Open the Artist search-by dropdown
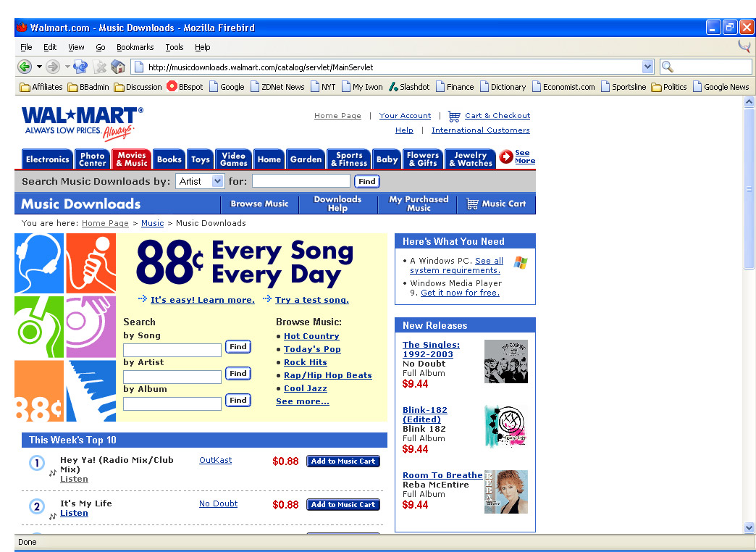The width and height of the screenshot is (756, 552). coord(199,181)
